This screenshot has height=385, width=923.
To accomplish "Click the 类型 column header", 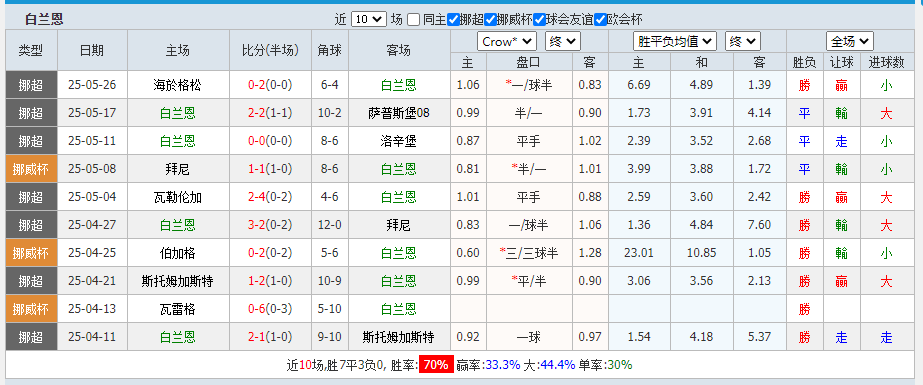I will coord(31,51).
